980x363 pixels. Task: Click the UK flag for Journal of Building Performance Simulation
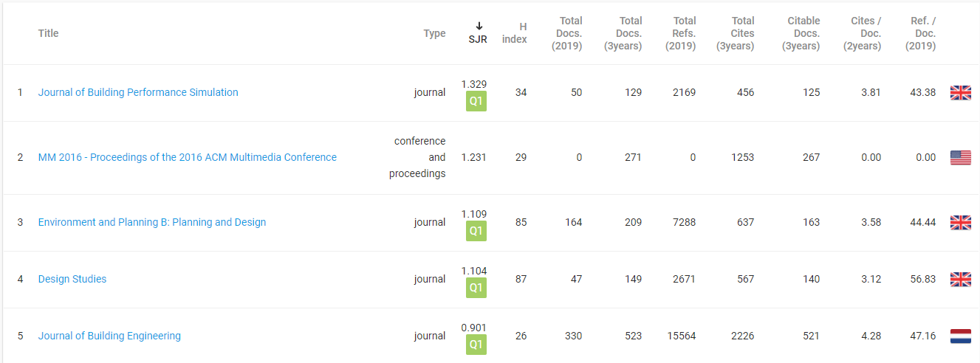coord(960,93)
